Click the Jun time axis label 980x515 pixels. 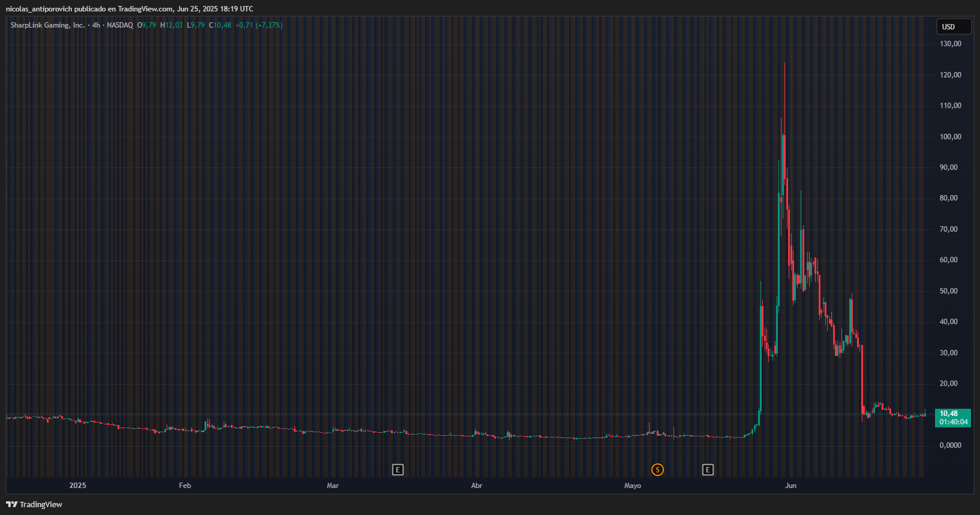(x=791, y=486)
